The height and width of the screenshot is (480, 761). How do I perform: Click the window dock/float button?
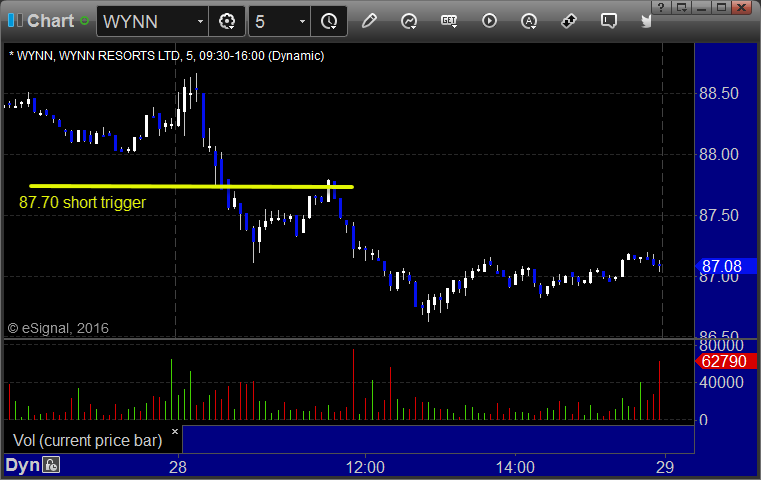click(681, 7)
